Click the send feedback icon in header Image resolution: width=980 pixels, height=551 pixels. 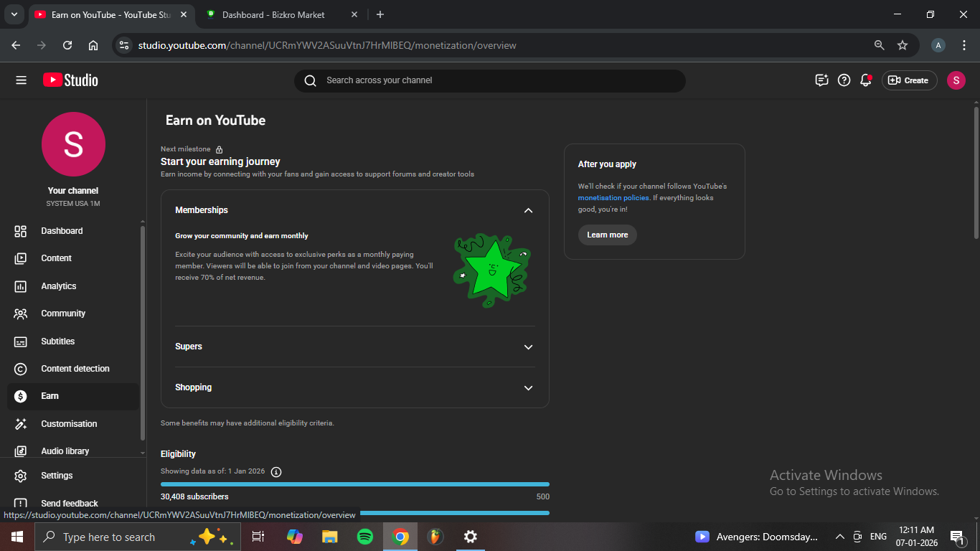[822, 80]
